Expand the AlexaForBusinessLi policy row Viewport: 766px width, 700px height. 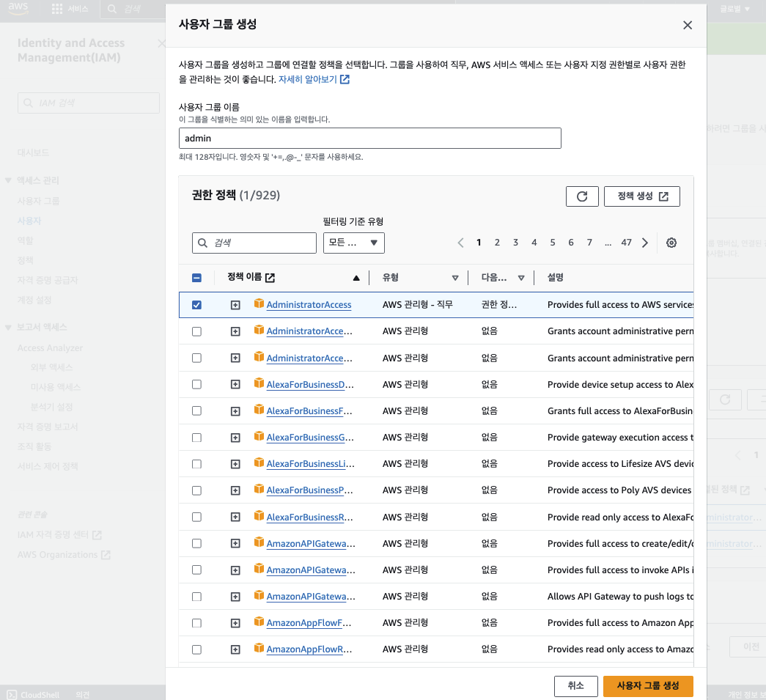[235, 464]
